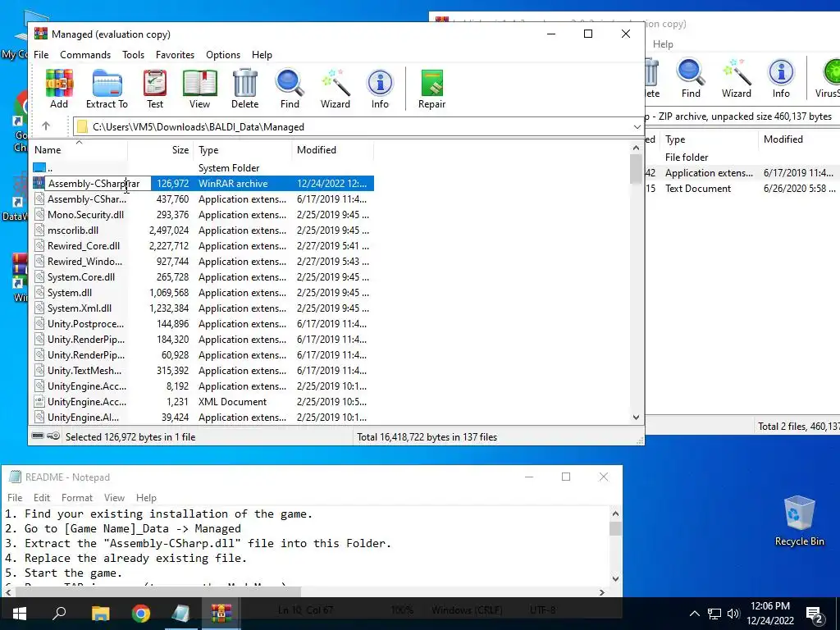Viewport: 840px width, 630px height.
Task: Click the Extract To toolbar icon
Action: click(107, 89)
